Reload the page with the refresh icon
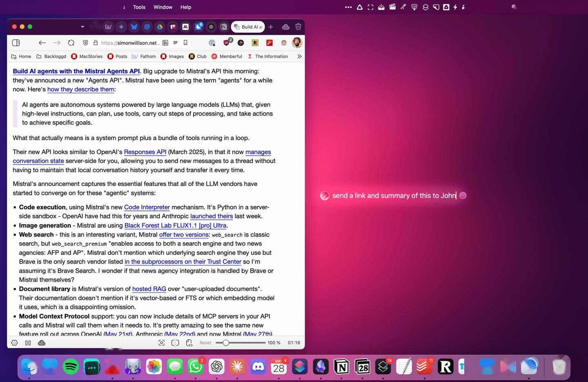588x382 pixels. pyautogui.click(x=71, y=42)
